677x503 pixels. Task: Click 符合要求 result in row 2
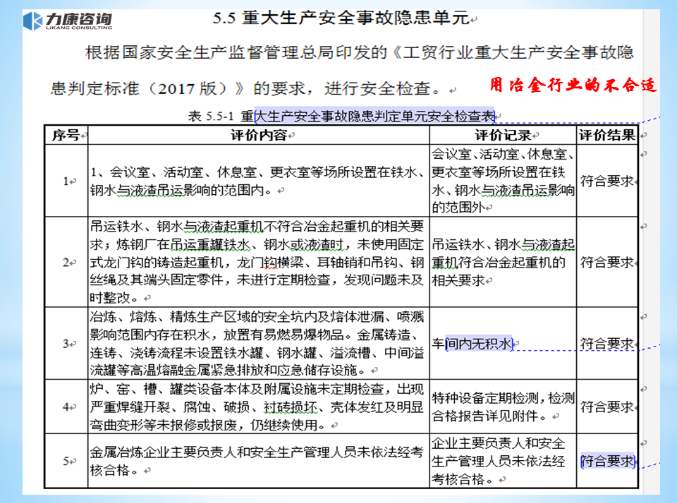coord(607,262)
